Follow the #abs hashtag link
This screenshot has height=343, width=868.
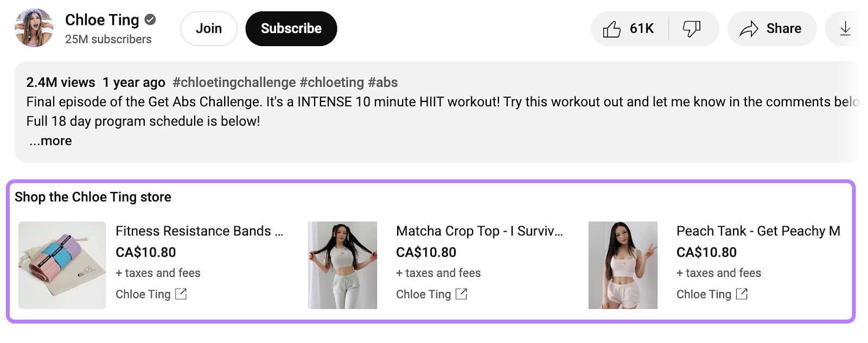(x=383, y=82)
